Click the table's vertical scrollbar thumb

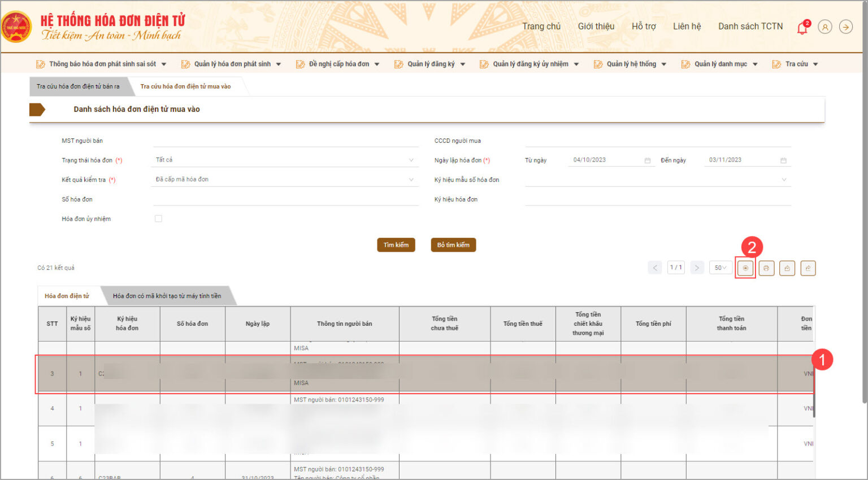pos(814,390)
